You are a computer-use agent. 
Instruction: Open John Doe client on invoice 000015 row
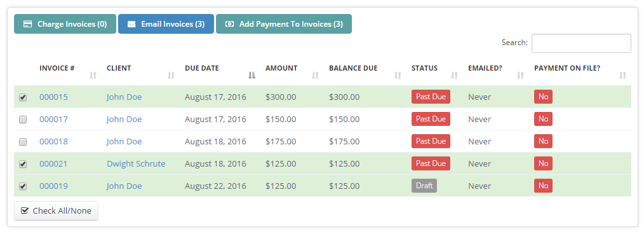124,97
